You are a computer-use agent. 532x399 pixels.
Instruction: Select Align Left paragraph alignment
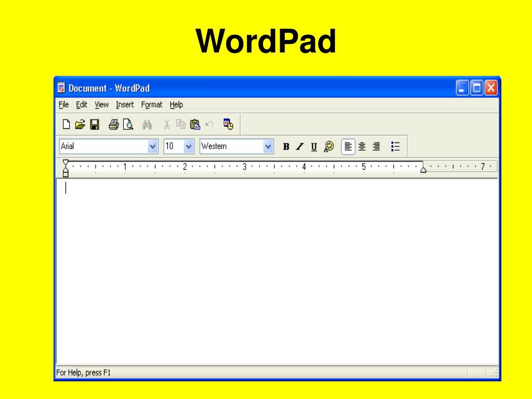coord(348,147)
